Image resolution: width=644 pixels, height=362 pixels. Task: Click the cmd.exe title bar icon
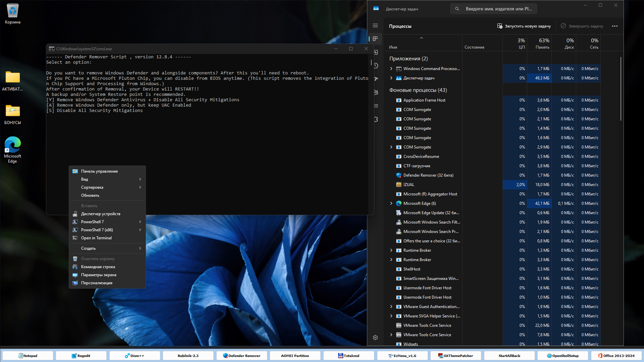51,49
